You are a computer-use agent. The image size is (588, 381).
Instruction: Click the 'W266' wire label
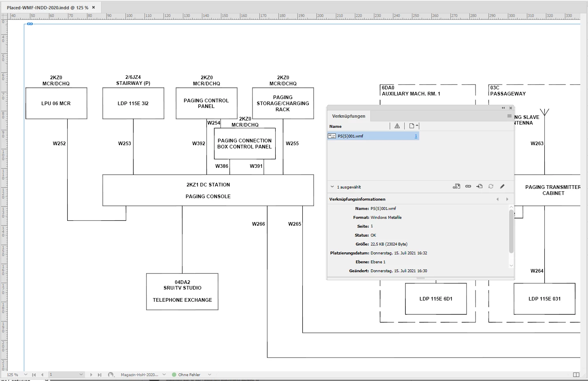(x=258, y=224)
